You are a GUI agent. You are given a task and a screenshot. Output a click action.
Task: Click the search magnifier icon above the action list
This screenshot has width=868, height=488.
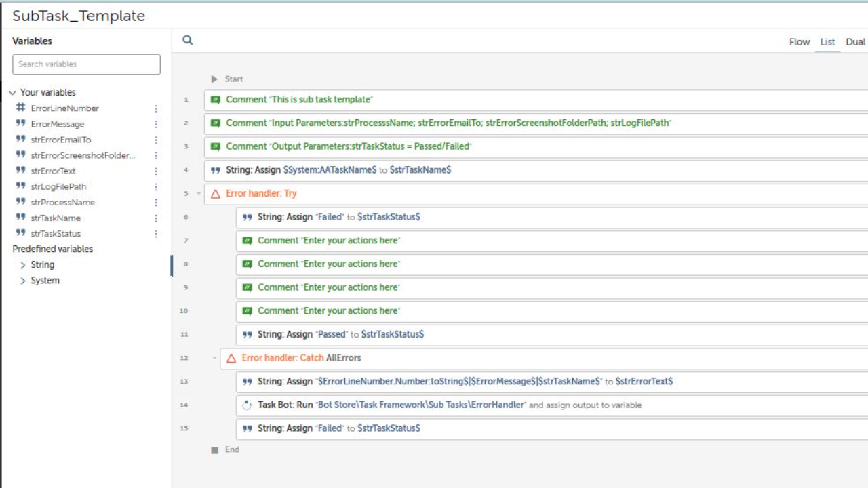pos(188,41)
